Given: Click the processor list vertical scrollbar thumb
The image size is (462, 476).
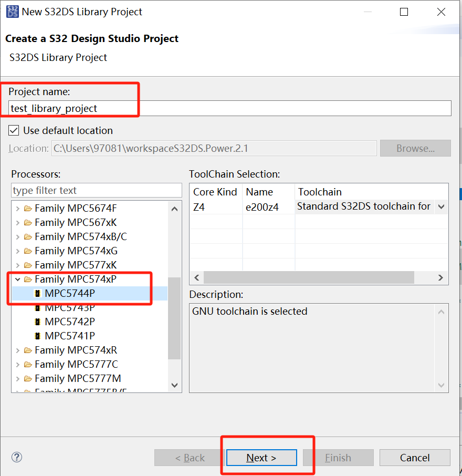Looking at the screenshot, I should 174,318.
